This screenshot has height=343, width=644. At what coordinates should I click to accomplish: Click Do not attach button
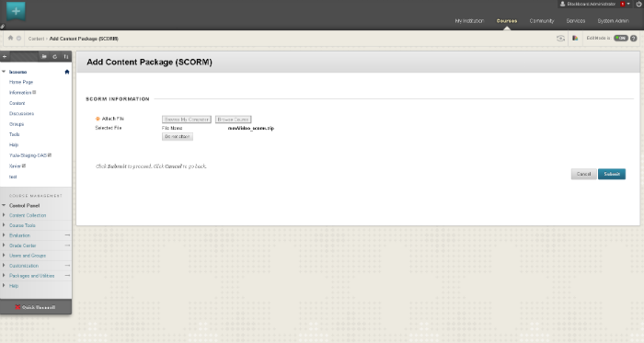(178, 137)
